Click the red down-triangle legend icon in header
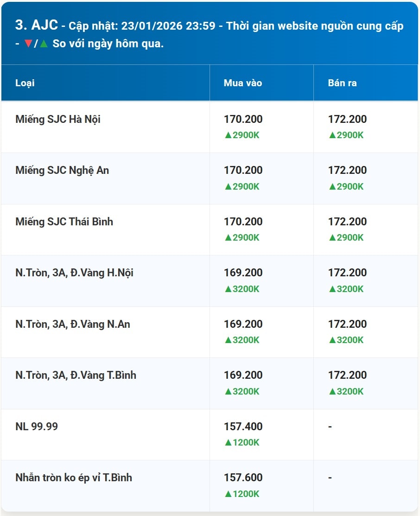Viewport: 420px width, 516px height. click(28, 44)
